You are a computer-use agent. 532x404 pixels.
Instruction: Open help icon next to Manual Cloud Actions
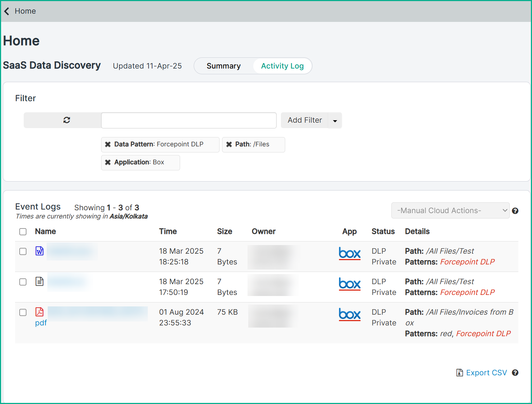pyautogui.click(x=515, y=211)
